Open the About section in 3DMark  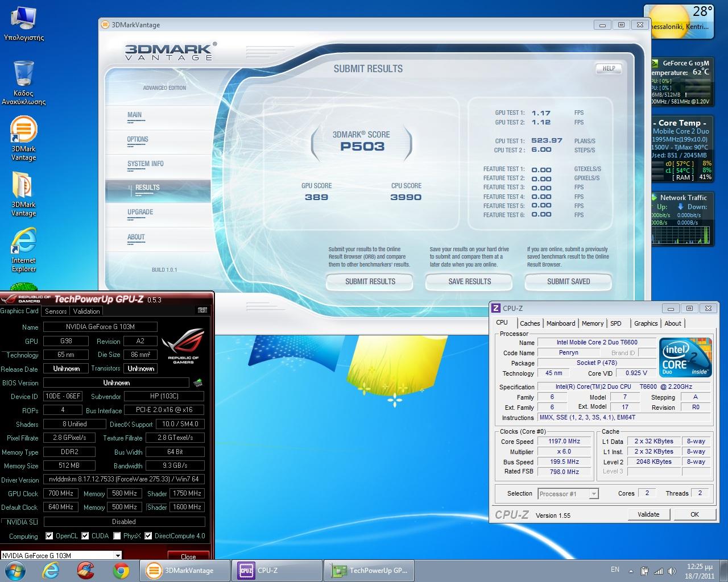coord(136,237)
